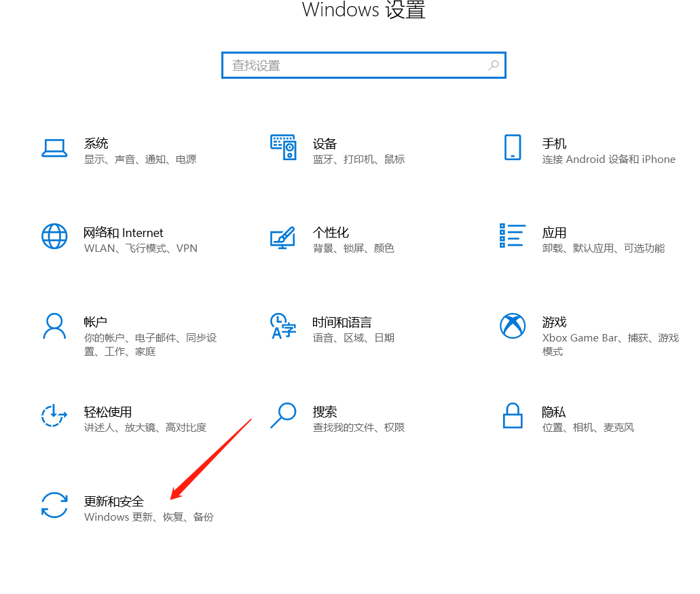This screenshot has width=700, height=594.
Task: Open the Privacy padlock icon
Action: click(513, 415)
